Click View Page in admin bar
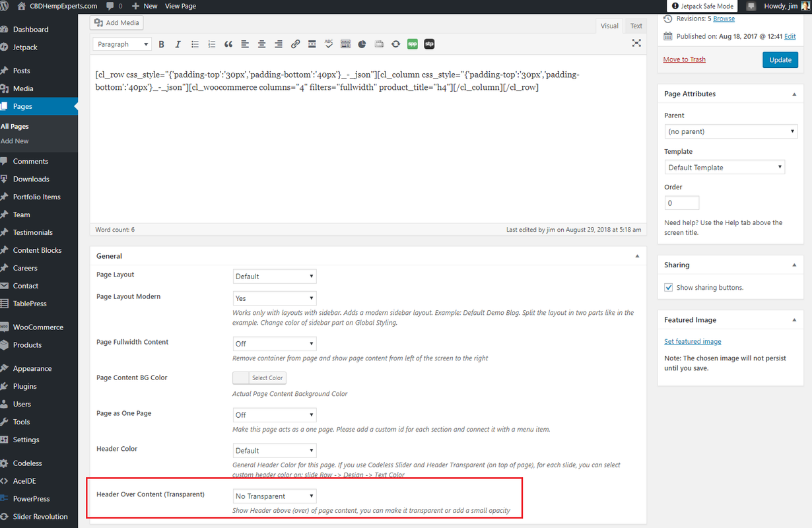The height and width of the screenshot is (528, 812). click(x=180, y=6)
